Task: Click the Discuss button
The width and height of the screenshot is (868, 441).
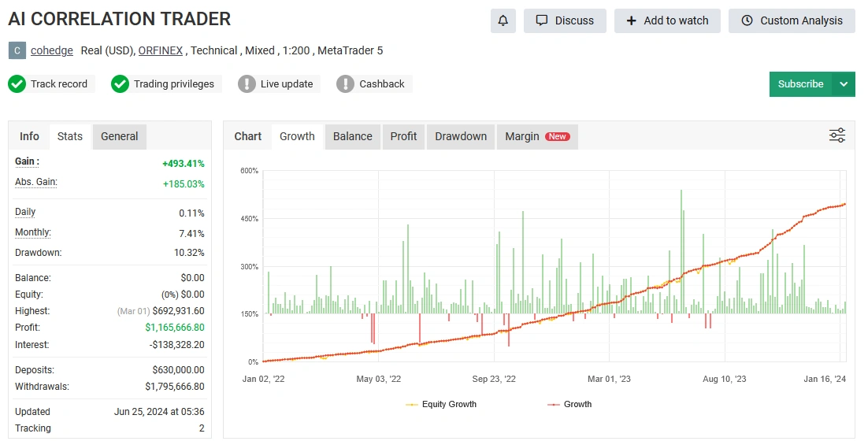Action: click(x=565, y=20)
